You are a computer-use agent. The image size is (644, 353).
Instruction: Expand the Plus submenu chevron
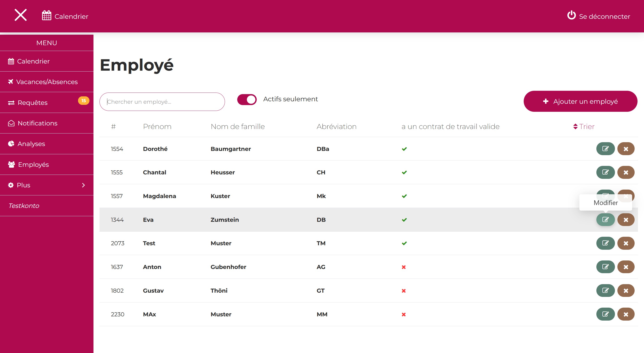click(x=83, y=185)
